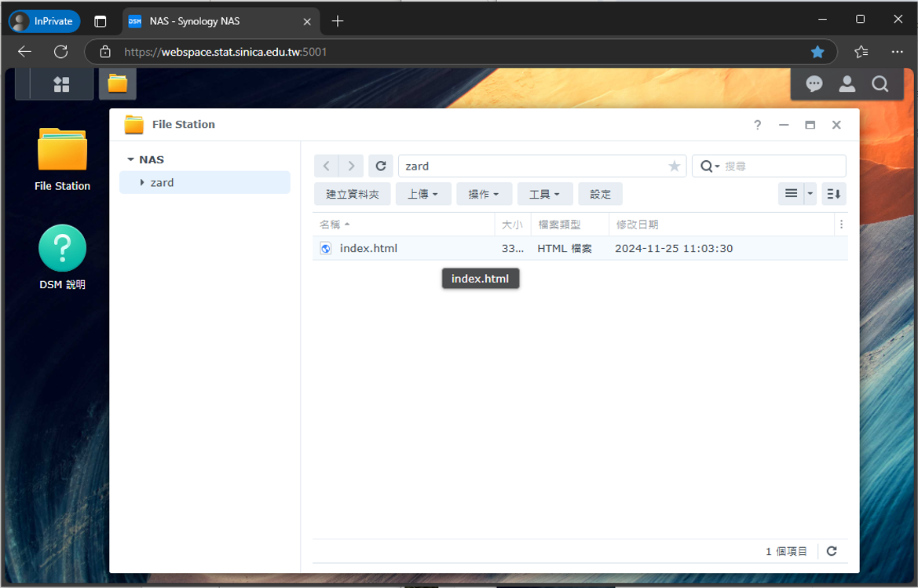Image resolution: width=918 pixels, height=588 pixels.
Task: Expand the zard folder tree arrow
Action: [x=142, y=183]
